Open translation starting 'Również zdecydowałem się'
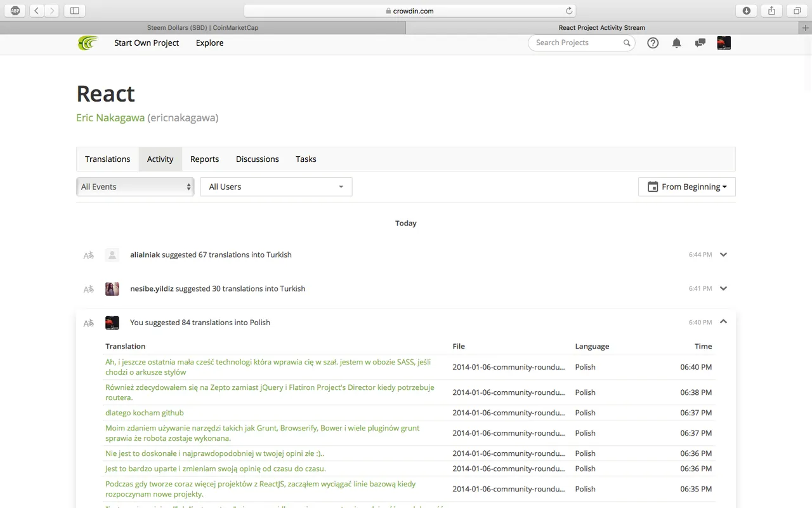 (x=270, y=392)
